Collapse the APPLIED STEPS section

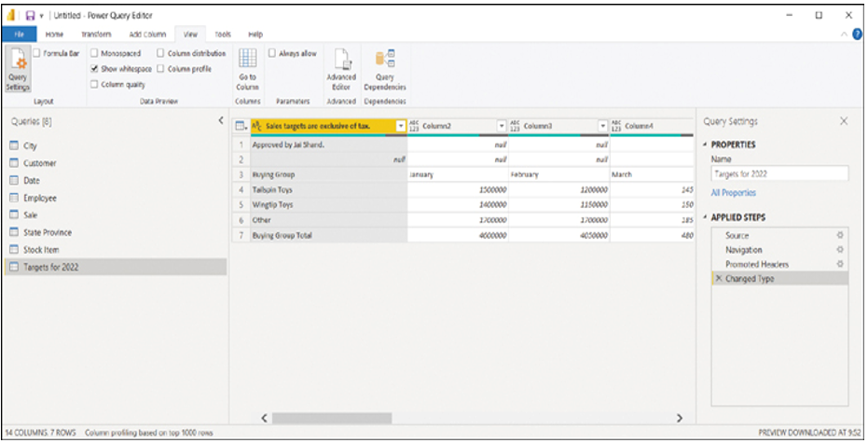pos(705,217)
